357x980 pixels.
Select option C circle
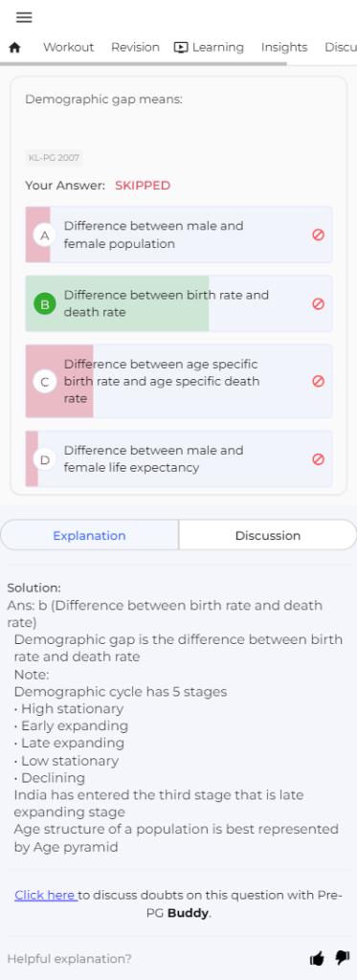tap(44, 381)
